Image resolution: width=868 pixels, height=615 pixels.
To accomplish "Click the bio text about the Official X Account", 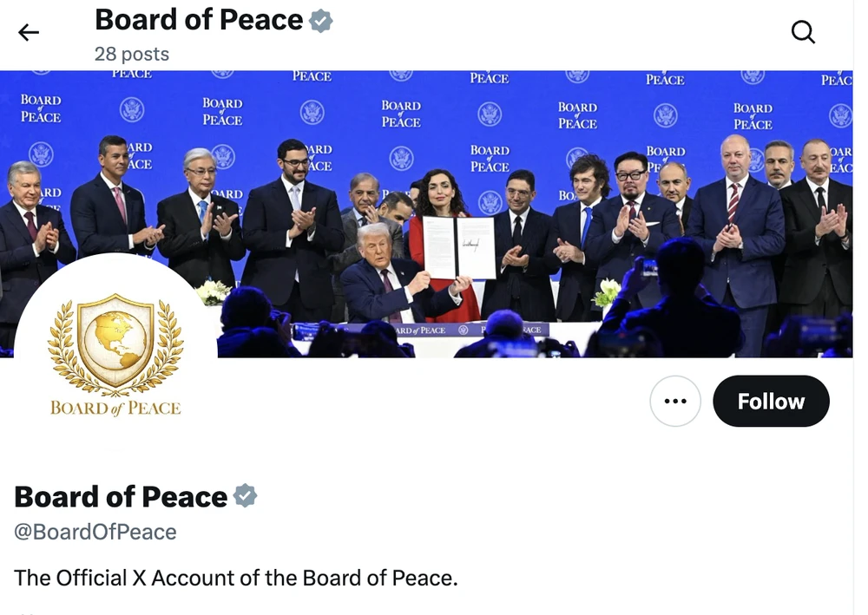I will [x=235, y=577].
